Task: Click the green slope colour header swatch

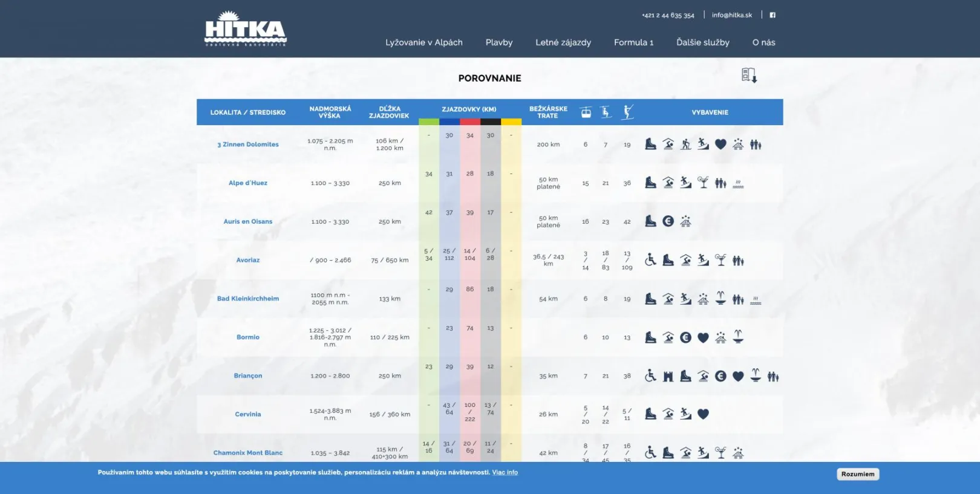Action: pyautogui.click(x=429, y=122)
